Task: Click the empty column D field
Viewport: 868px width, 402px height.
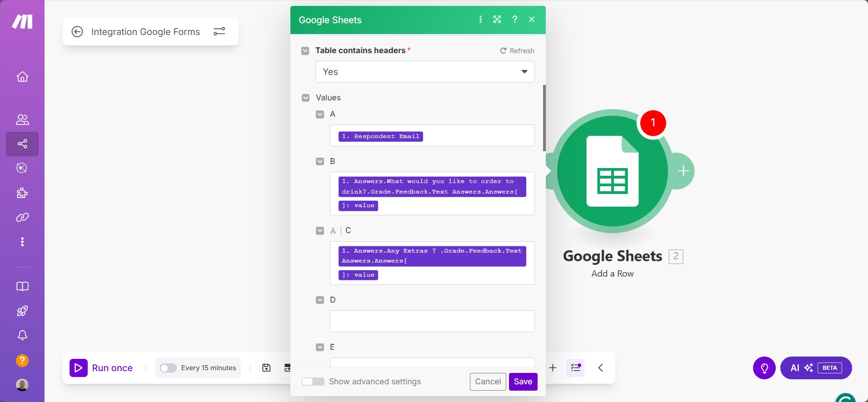Action: 432,321
